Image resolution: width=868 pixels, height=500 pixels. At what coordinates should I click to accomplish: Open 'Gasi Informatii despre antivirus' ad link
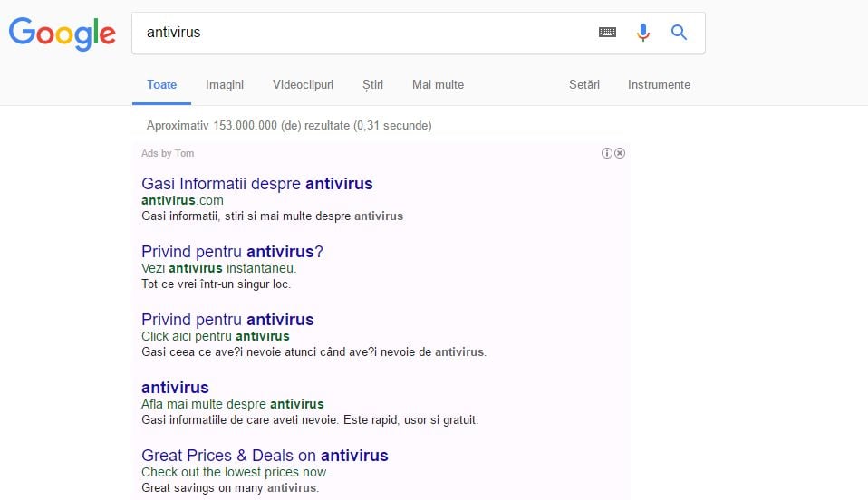256,184
